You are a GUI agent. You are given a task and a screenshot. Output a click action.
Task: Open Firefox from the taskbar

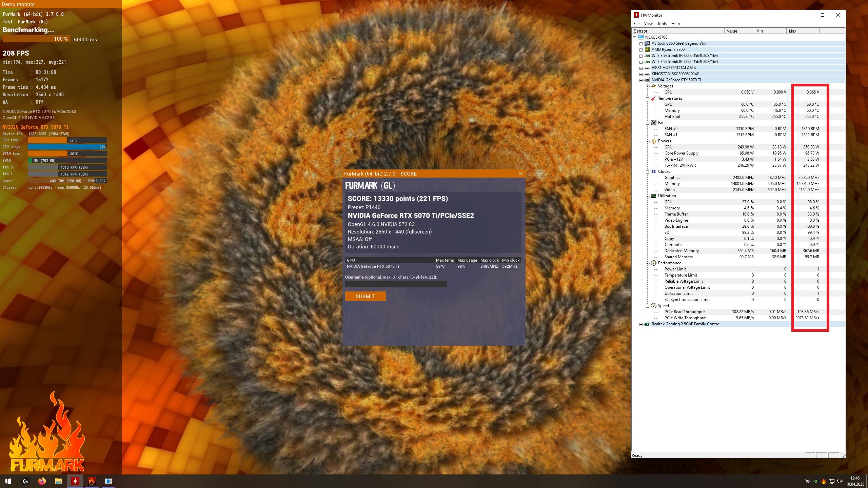point(42,481)
